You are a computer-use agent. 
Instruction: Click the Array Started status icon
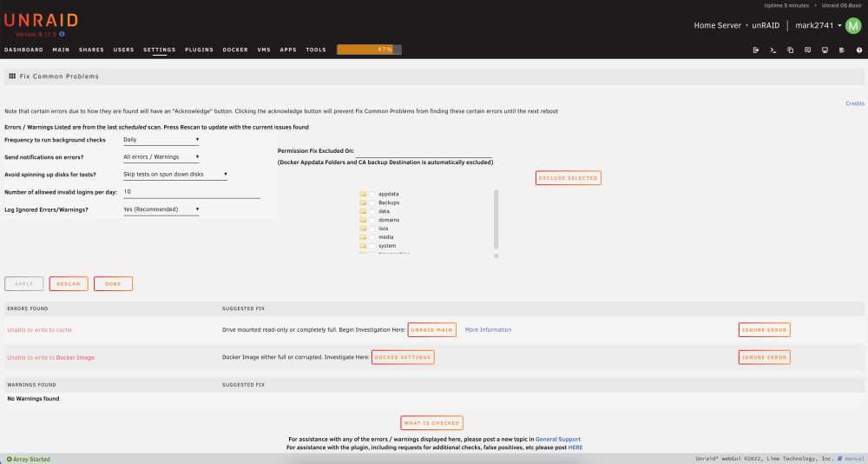[x=9, y=459]
